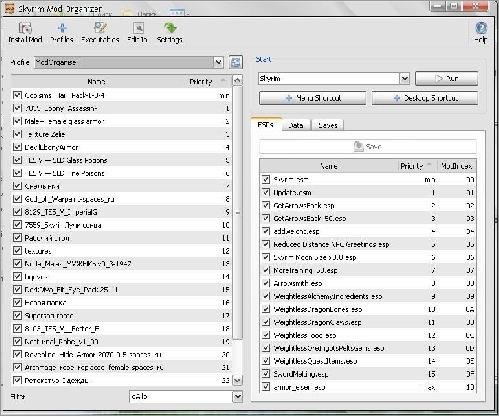This screenshot has width=499, height=416.
Task: Open the Profiles dialog
Action: [62, 32]
